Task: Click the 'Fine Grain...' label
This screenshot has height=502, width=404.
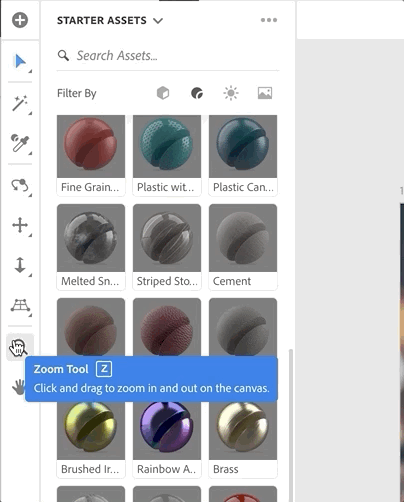Action: pyautogui.click(x=90, y=187)
